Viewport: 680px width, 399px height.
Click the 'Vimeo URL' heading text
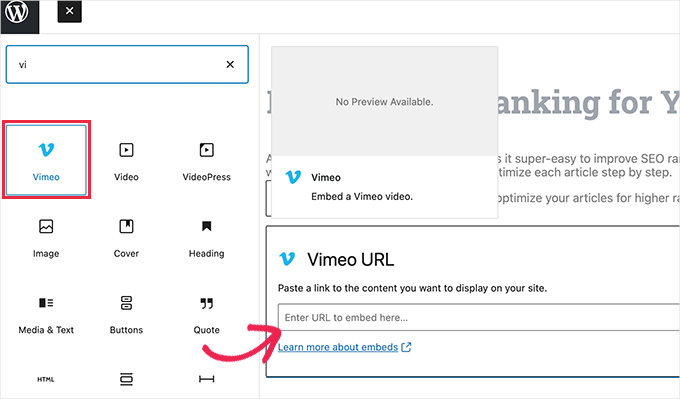click(351, 260)
